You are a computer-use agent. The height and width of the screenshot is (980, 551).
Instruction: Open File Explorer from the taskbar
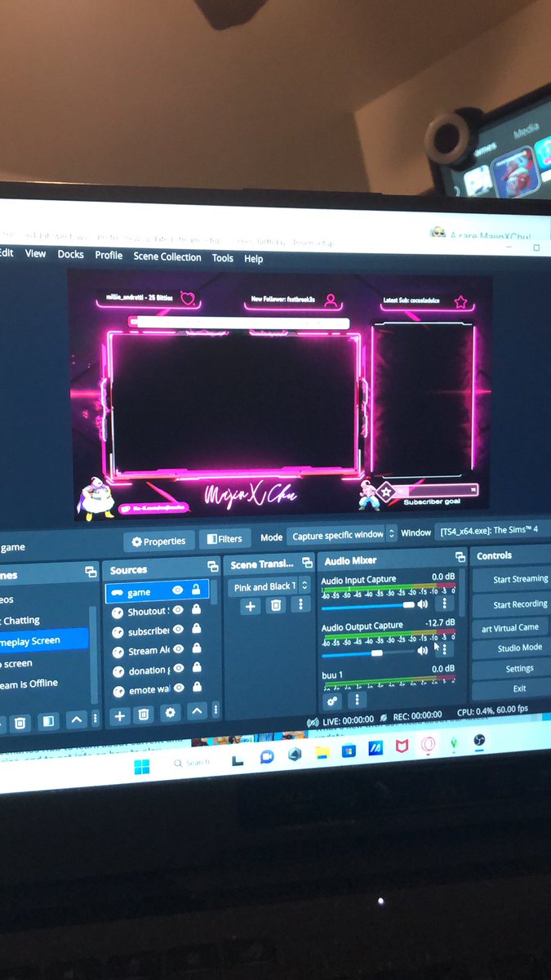pos(322,751)
